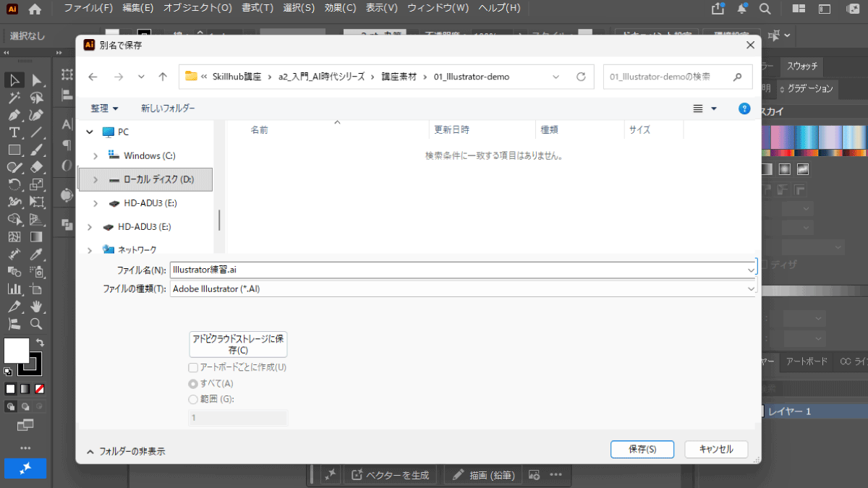
Task: Expand the ローカル ディスク (D:) node
Action: coord(95,179)
